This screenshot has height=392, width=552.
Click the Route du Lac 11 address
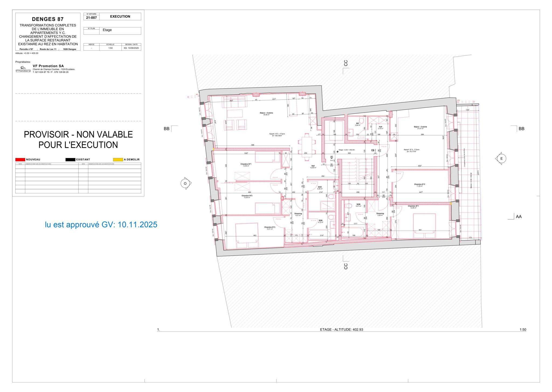[48, 49]
